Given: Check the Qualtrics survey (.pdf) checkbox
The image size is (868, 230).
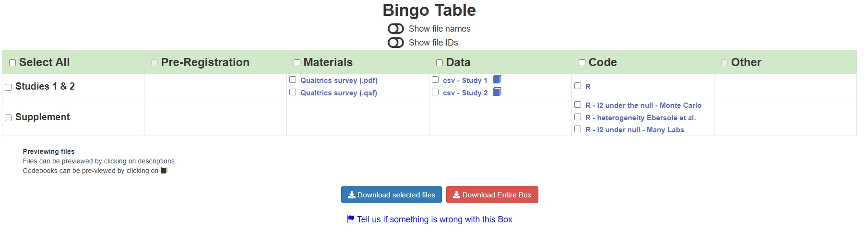Looking at the screenshot, I should pos(293,80).
